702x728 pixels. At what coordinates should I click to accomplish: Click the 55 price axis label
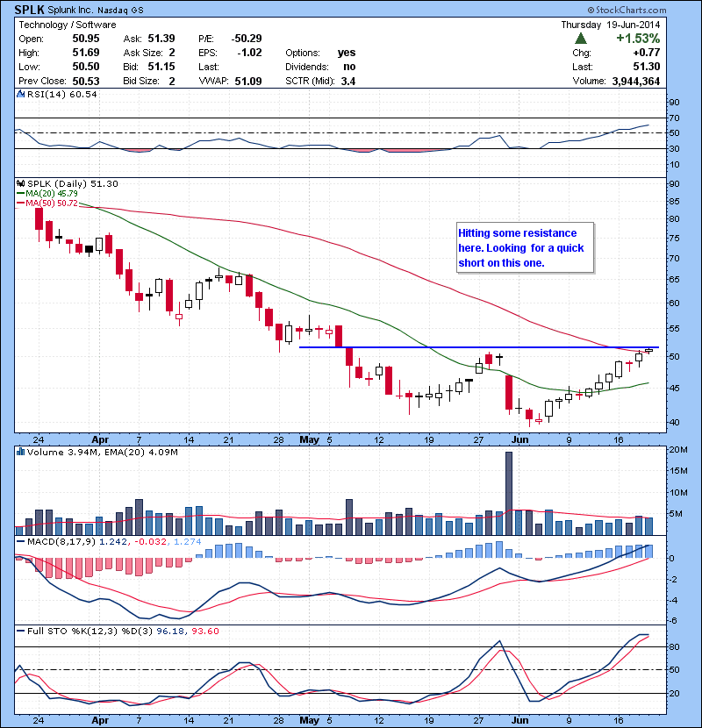point(674,329)
